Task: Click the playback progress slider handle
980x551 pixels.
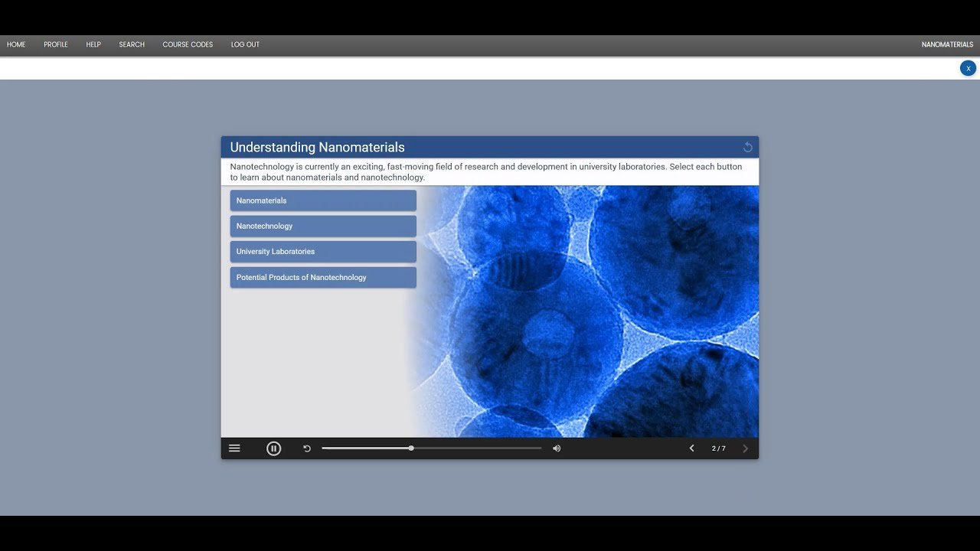Action: pos(411,448)
